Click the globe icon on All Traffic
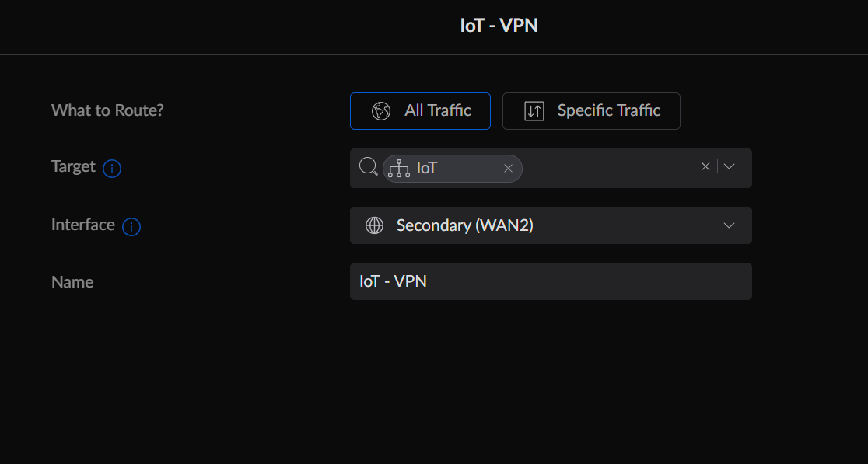 coord(381,111)
